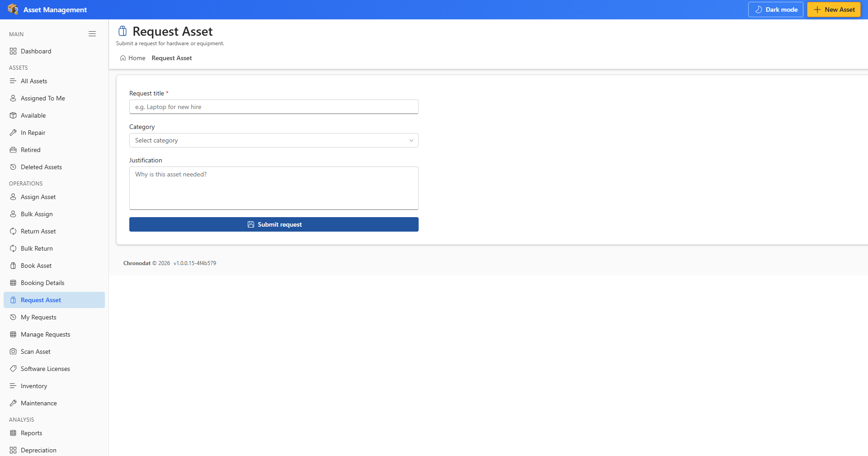Click the Scan Asset camera icon
The image size is (868, 456).
click(x=13, y=351)
